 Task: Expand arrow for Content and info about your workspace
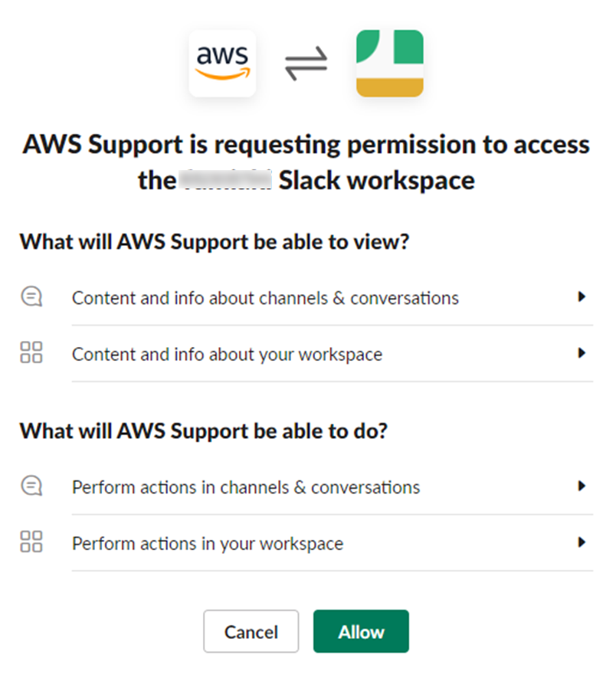click(582, 353)
